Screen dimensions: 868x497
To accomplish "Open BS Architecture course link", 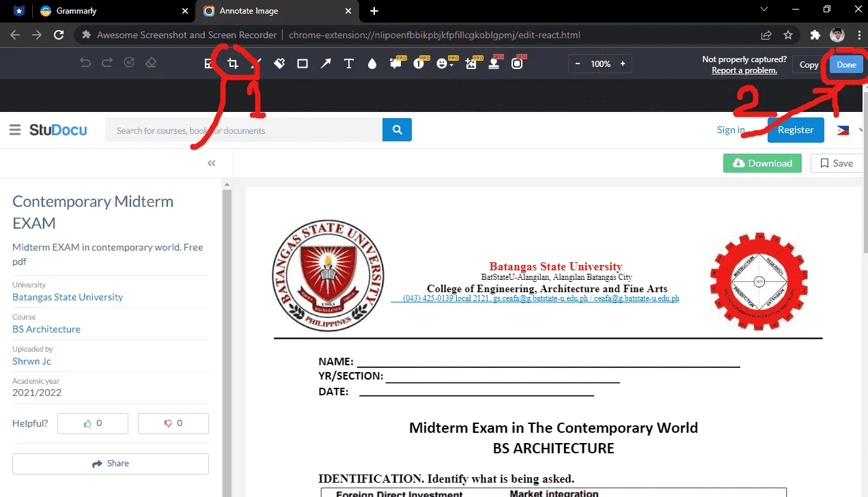I will click(46, 329).
